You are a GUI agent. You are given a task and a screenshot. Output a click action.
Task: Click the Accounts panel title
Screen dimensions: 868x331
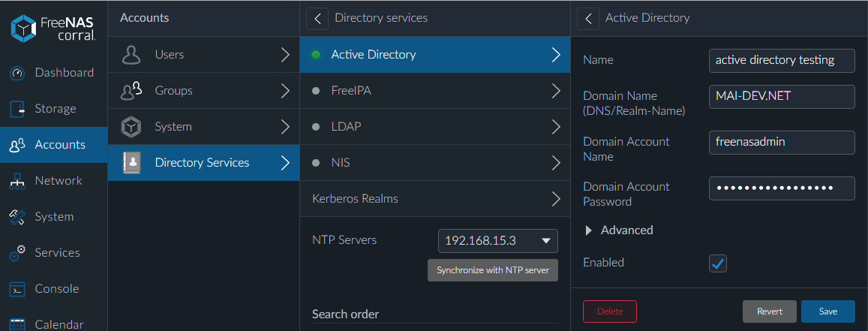pos(145,18)
